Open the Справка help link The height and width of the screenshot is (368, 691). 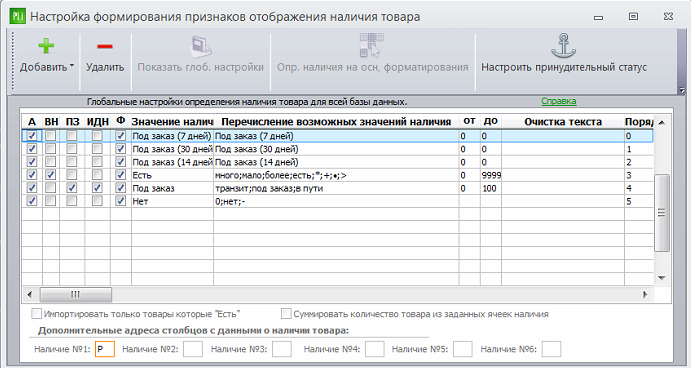coord(558,101)
